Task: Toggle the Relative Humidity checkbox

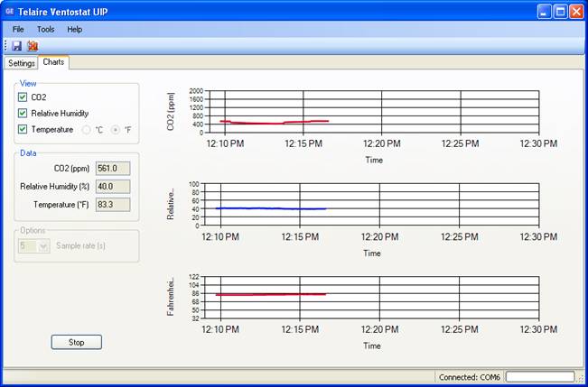Action: pos(23,114)
